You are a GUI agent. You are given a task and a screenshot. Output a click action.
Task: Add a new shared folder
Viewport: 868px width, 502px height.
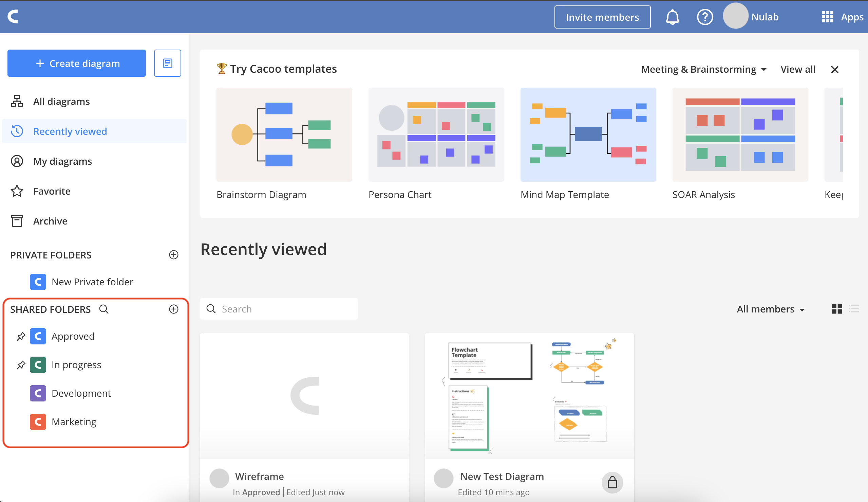tap(174, 309)
